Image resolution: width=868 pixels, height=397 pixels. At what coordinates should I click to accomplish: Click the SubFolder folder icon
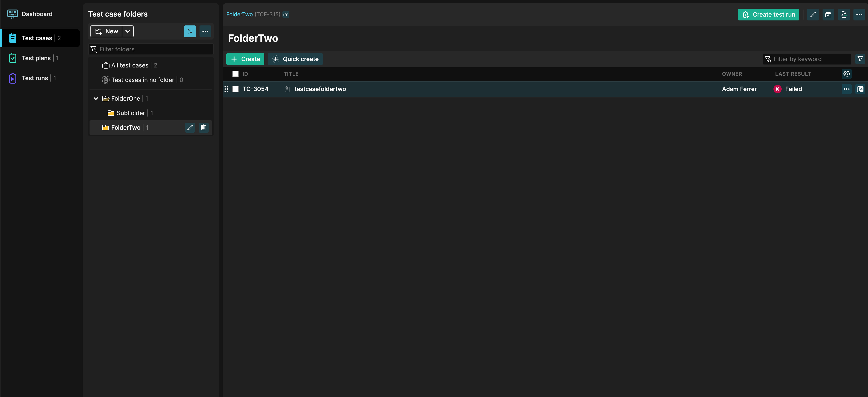(110, 113)
